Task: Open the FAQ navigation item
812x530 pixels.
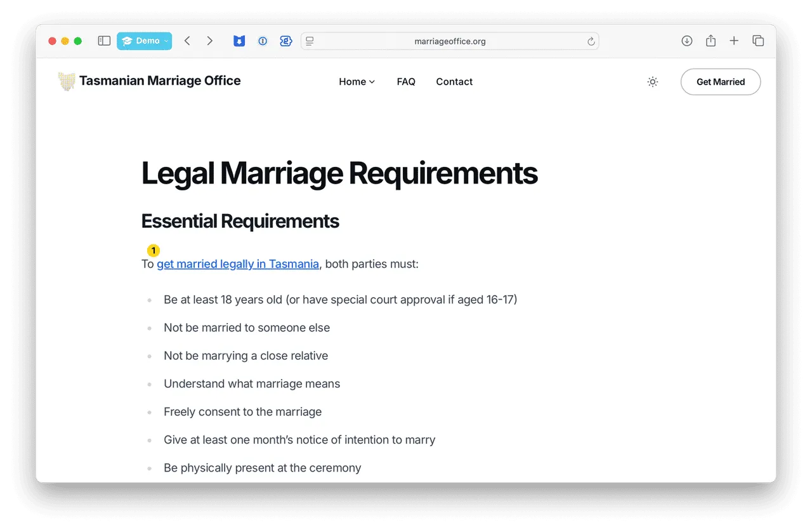Action: coord(406,82)
